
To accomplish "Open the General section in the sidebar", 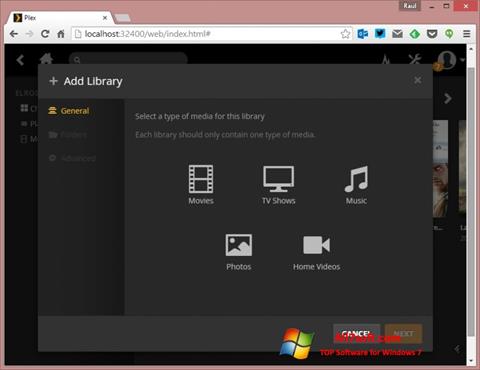I will [x=69, y=111].
